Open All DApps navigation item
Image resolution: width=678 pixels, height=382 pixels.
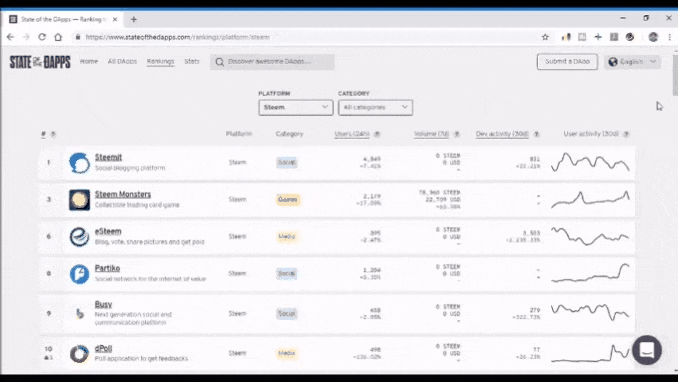(x=122, y=61)
